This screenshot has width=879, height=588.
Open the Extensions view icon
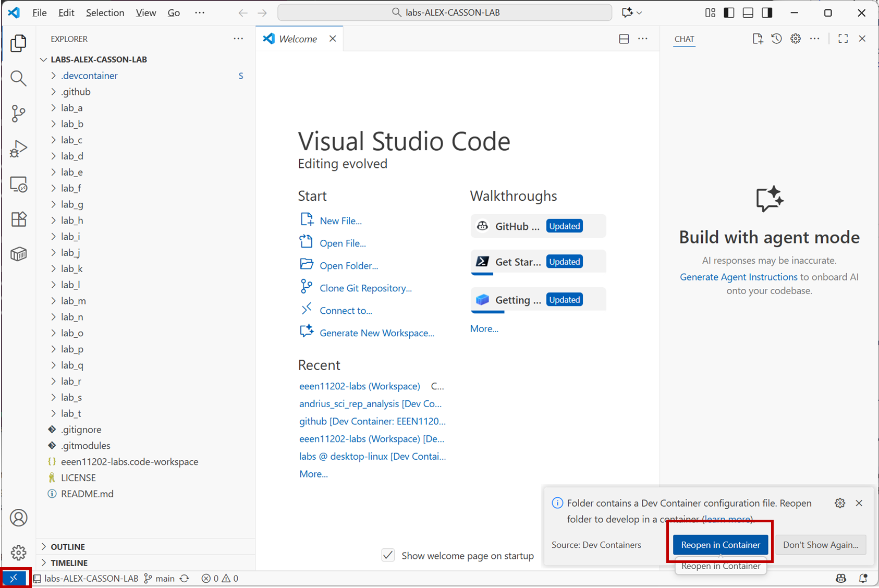coord(18,219)
